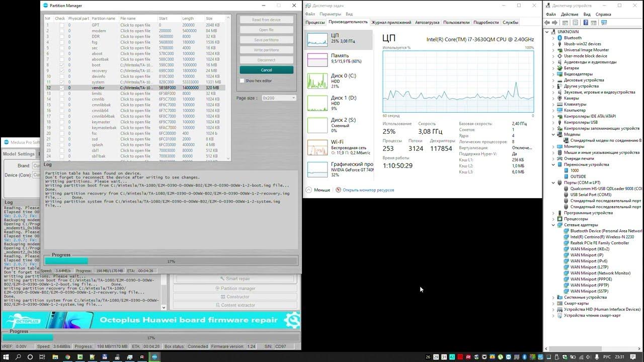Click the Partition Manager title bar icon
644x362 pixels.
click(46, 6)
